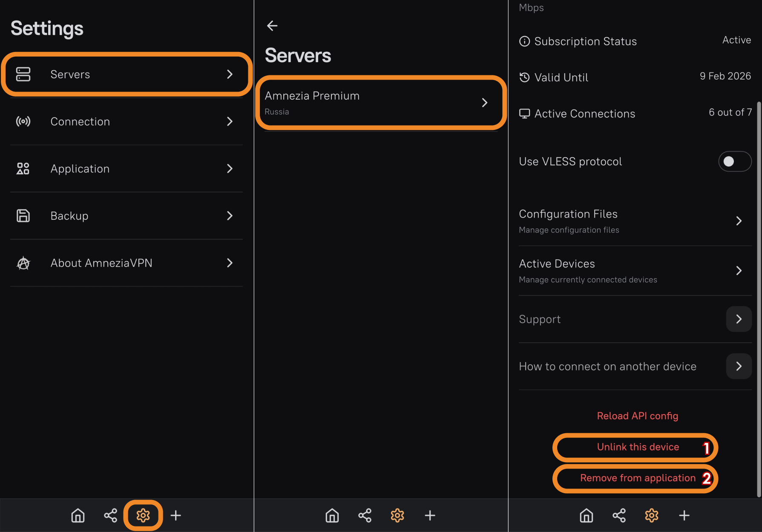Click Reload API config
The height and width of the screenshot is (532, 762).
637,416
